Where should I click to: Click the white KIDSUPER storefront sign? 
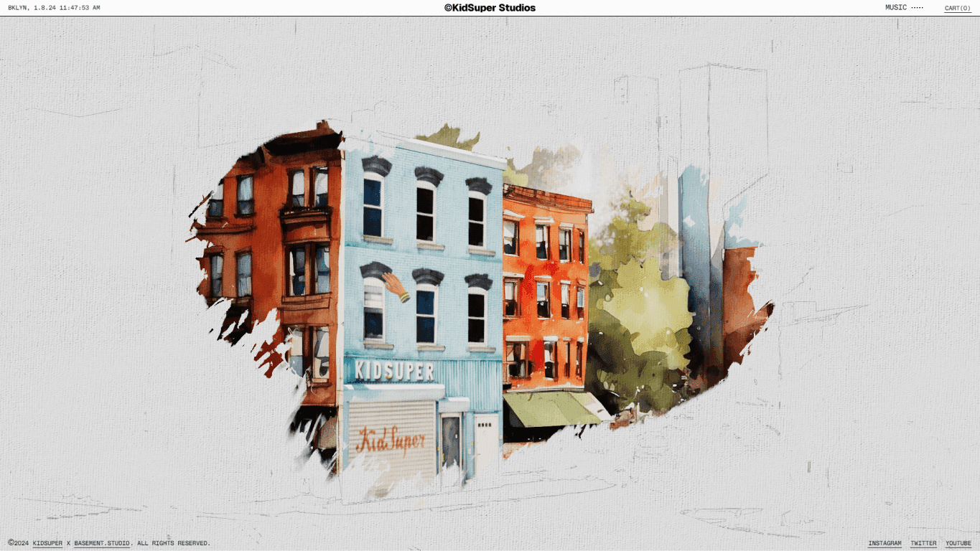click(x=394, y=371)
